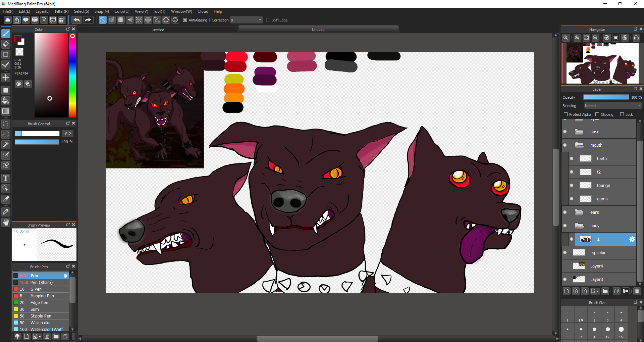The width and height of the screenshot is (644, 342).
Task: Select the Stipple Pen brush
Action: (x=41, y=316)
